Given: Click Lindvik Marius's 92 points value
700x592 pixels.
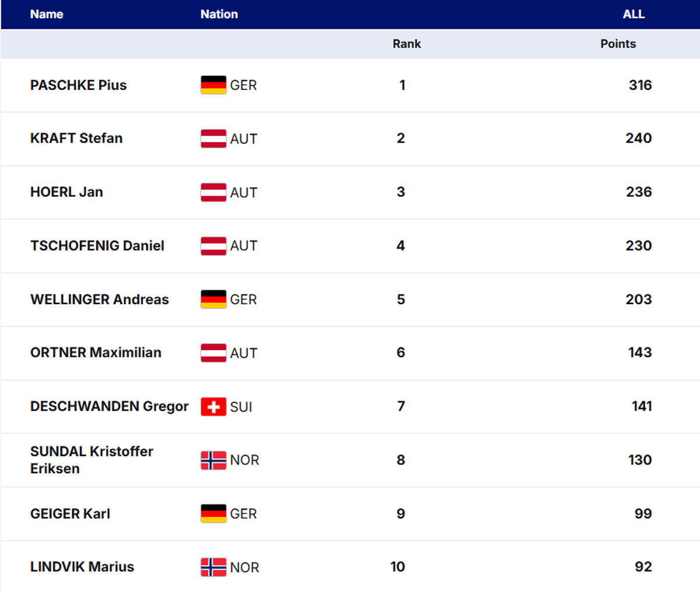Looking at the screenshot, I should point(643,567).
